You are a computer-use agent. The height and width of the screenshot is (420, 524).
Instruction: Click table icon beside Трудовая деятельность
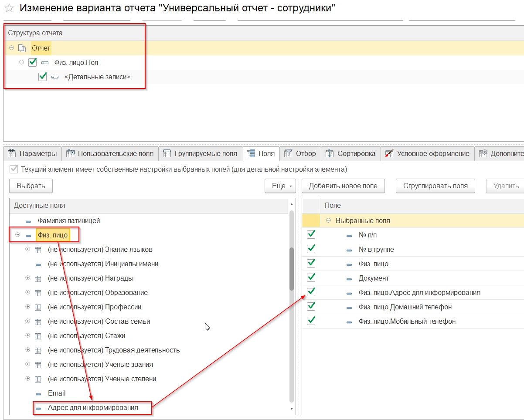pos(38,350)
